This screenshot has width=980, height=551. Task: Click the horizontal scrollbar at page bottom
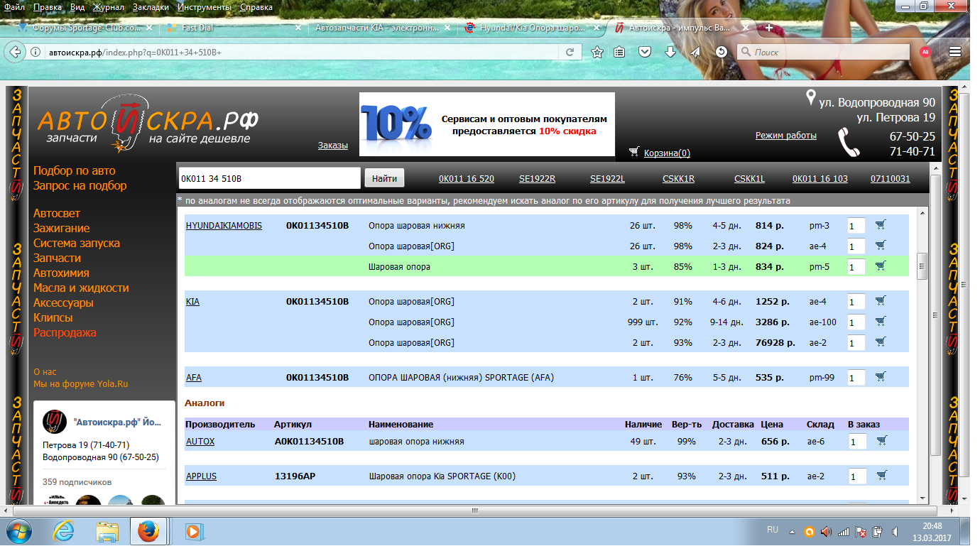[x=474, y=510]
